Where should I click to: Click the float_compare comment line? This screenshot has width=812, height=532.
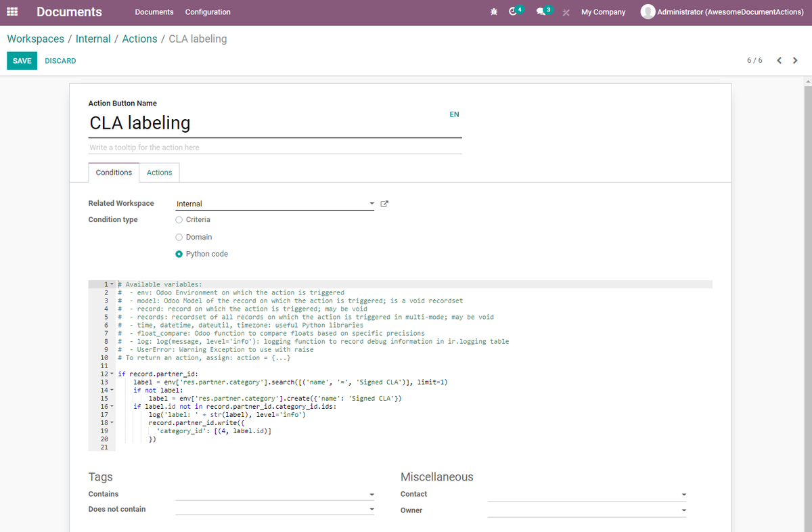pyautogui.click(x=271, y=333)
